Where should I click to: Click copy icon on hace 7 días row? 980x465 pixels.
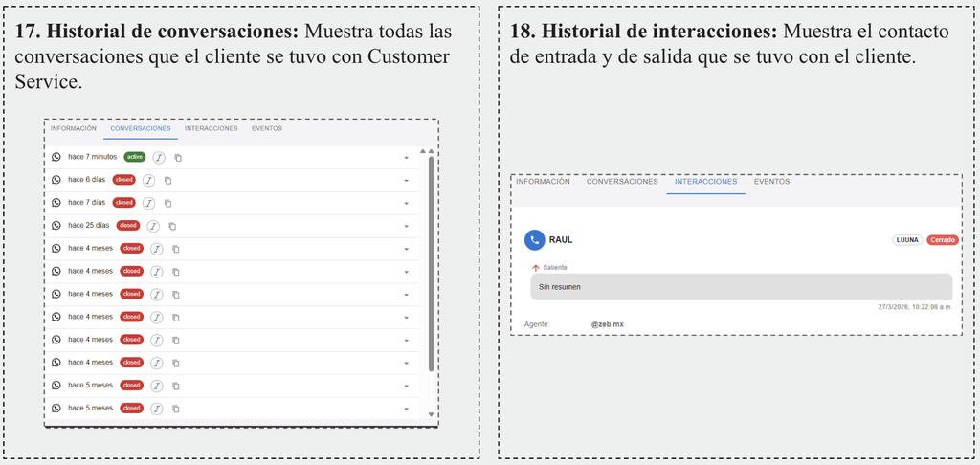[x=168, y=203]
